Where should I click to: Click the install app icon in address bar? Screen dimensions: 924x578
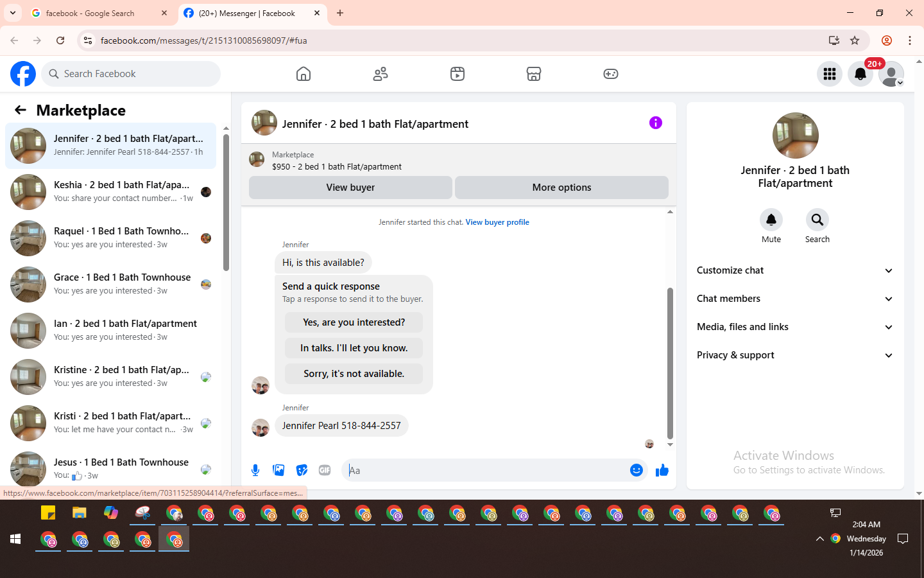click(834, 40)
